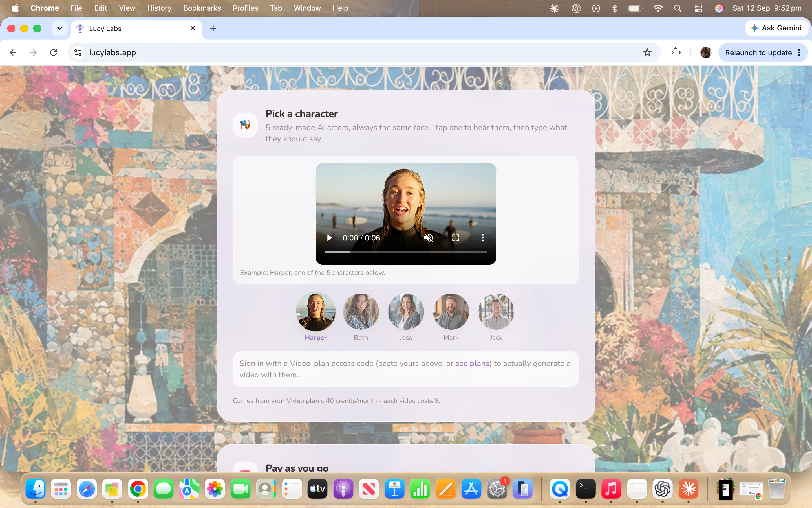Expand the tab search dropdown arrow
Viewport: 812px width, 508px height.
tap(60, 28)
